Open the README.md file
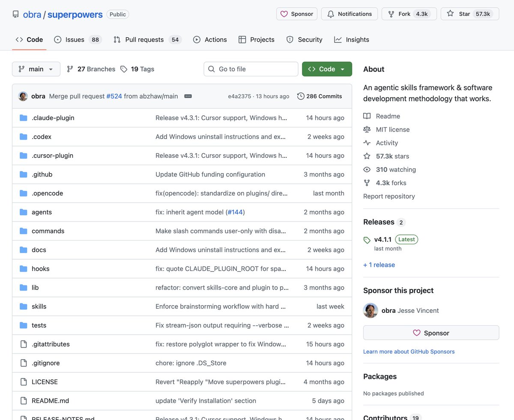 [50, 401]
